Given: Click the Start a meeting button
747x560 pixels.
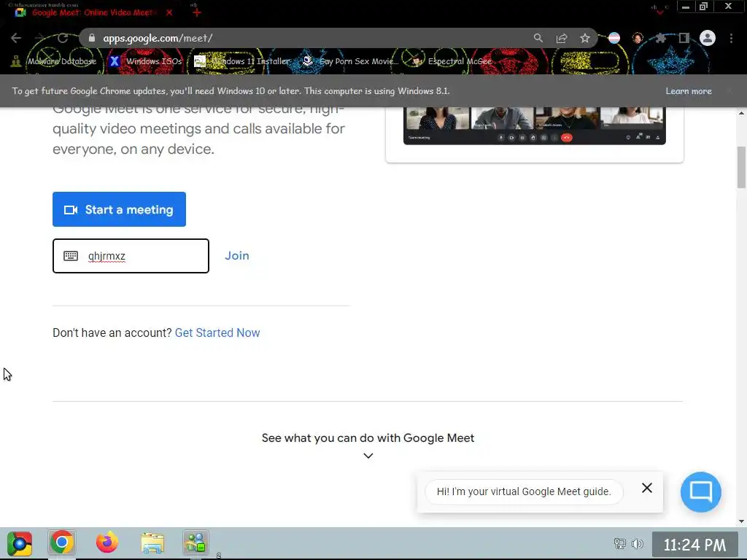Looking at the screenshot, I should 119,209.
